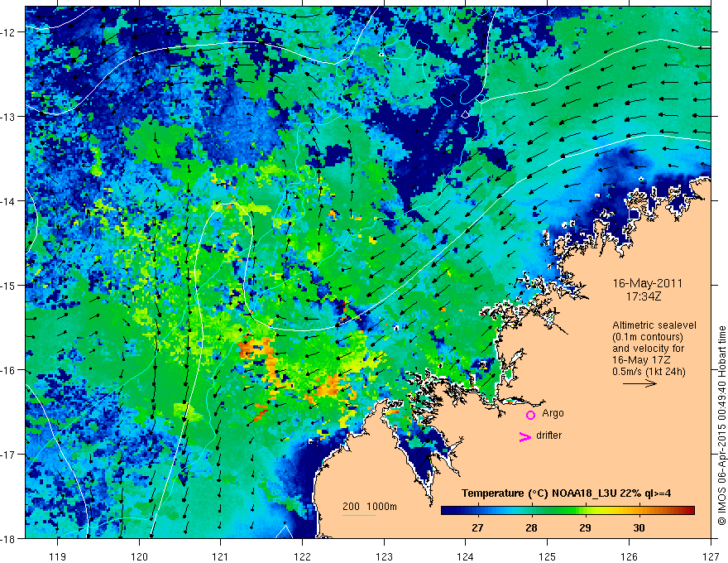Click the '200 1000m' bathymetry label

click(x=370, y=507)
